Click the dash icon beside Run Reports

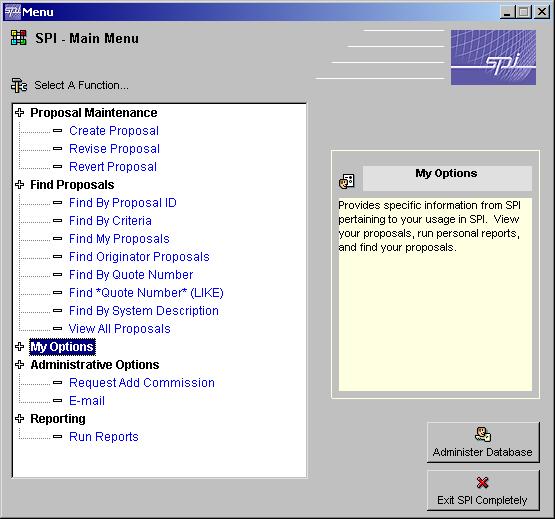[57, 437]
